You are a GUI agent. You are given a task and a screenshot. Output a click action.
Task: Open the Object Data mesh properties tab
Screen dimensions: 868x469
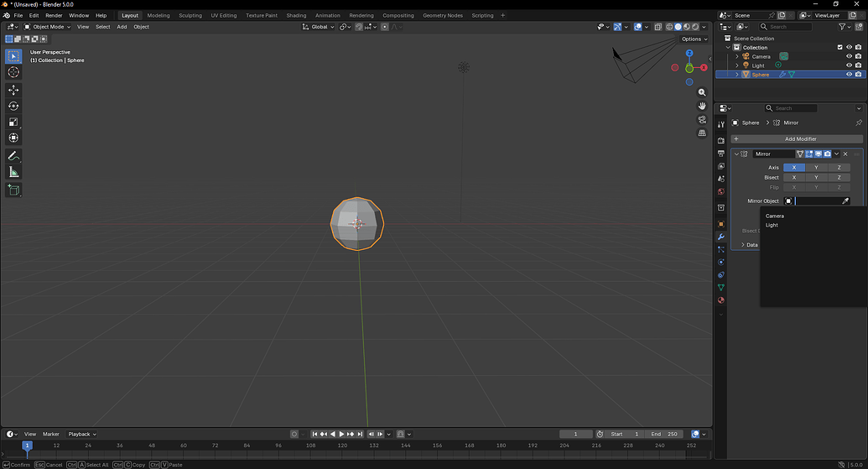(x=720, y=288)
